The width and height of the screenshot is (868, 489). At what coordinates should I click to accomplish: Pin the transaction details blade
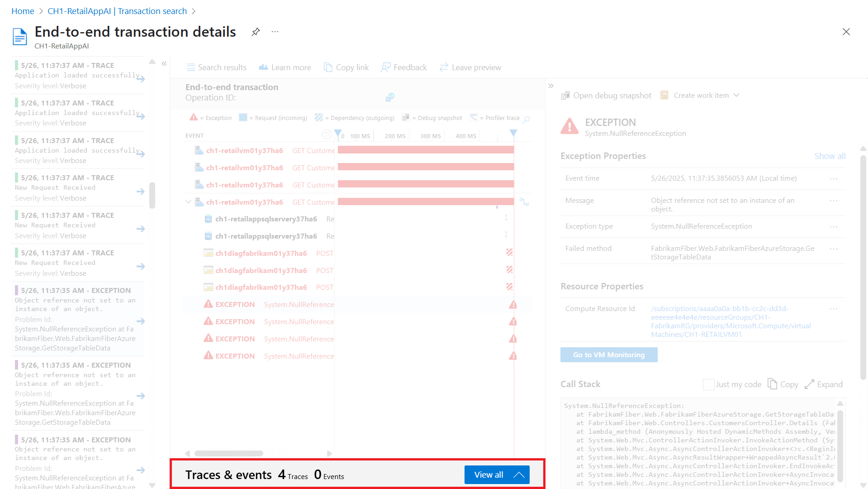tap(256, 32)
